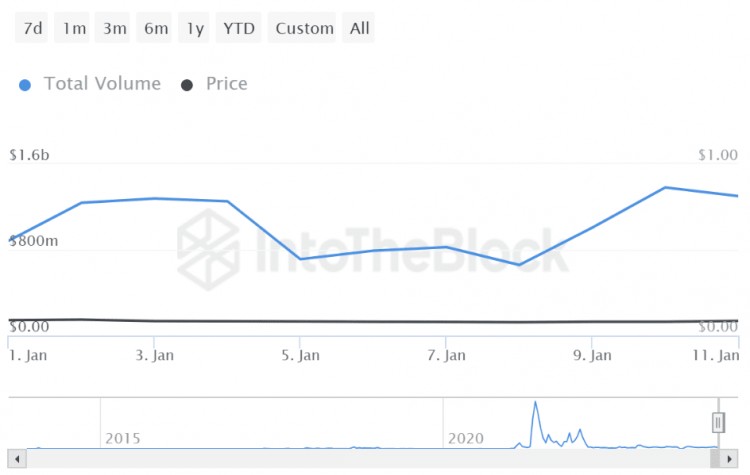Click the blue Total Volume legend dot

(26, 85)
